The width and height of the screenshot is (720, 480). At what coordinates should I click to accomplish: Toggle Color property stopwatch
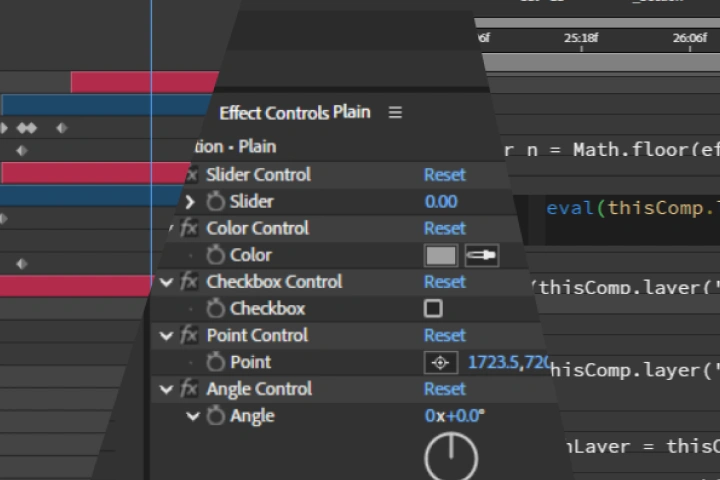click(215, 255)
